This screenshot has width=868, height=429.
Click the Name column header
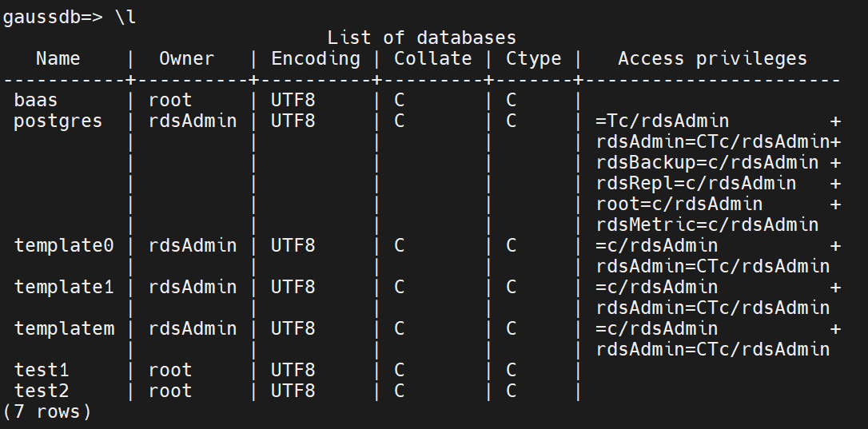click(58, 58)
